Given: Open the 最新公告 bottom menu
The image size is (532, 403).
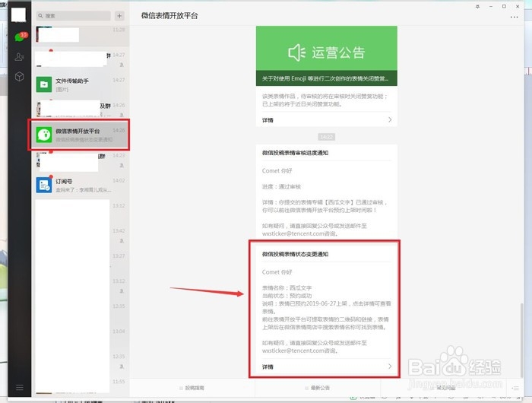Looking at the screenshot, I should coord(318,388).
